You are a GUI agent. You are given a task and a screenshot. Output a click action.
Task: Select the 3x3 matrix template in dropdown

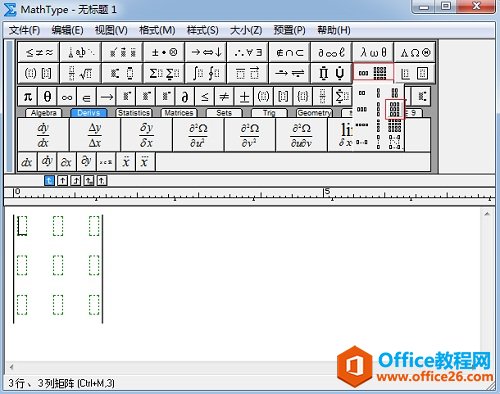coord(395,109)
